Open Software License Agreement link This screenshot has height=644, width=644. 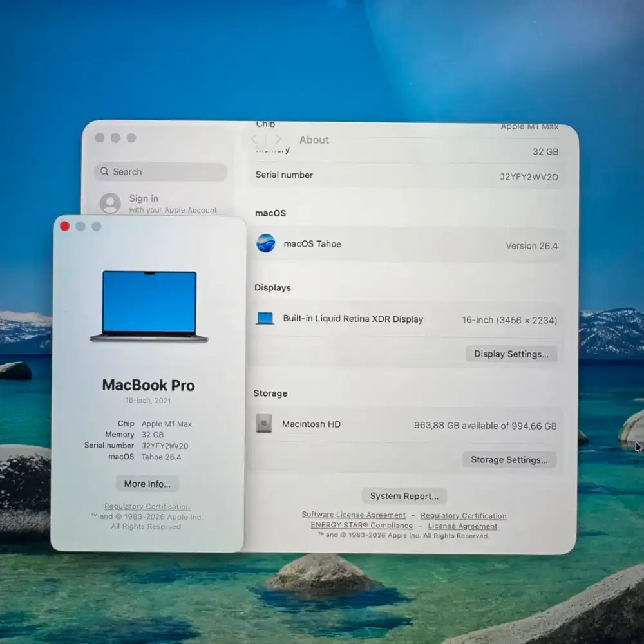pyautogui.click(x=354, y=515)
